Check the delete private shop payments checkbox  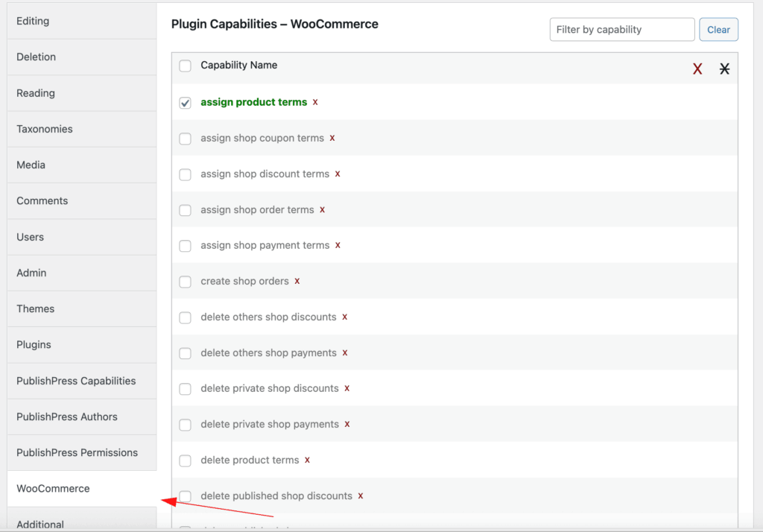tap(185, 425)
